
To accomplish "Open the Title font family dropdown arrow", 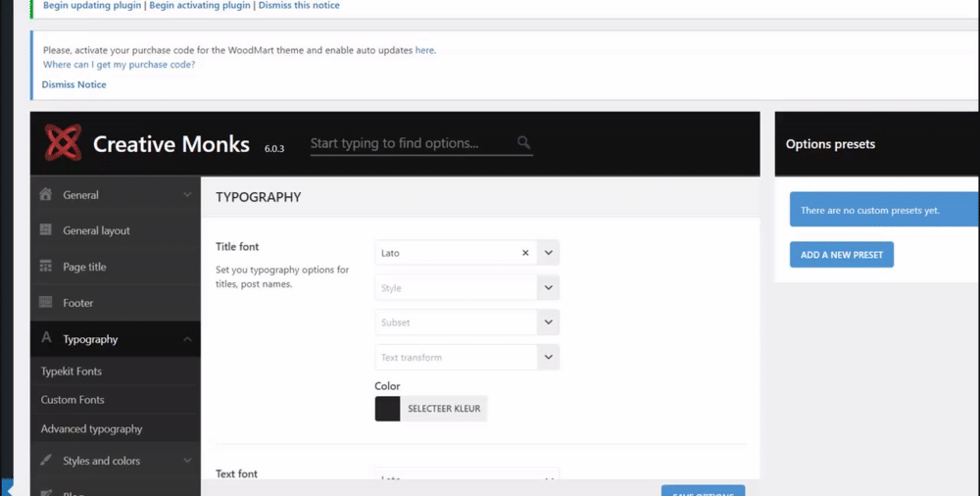I will pyautogui.click(x=548, y=253).
